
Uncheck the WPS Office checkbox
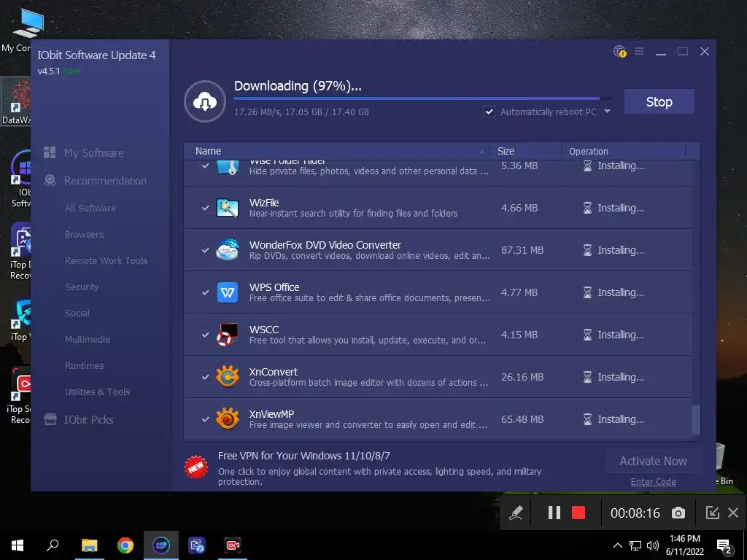coord(205,292)
